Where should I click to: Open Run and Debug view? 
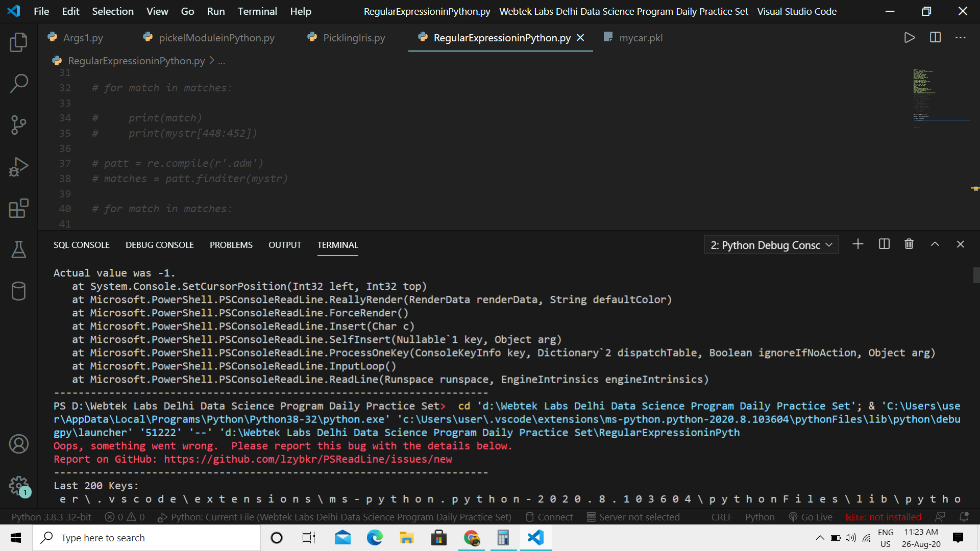click(19, 167)
